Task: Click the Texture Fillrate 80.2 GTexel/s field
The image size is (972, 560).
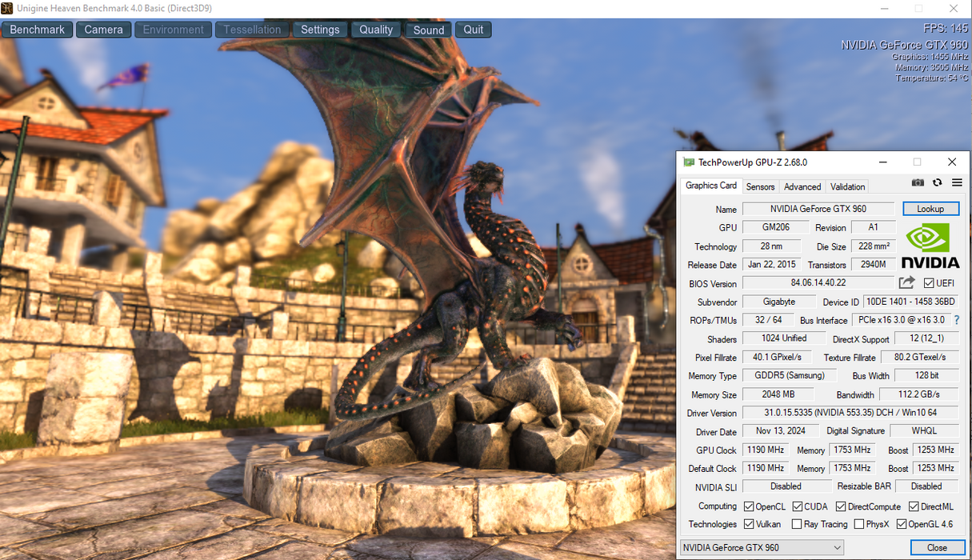Action: point(919,357)
